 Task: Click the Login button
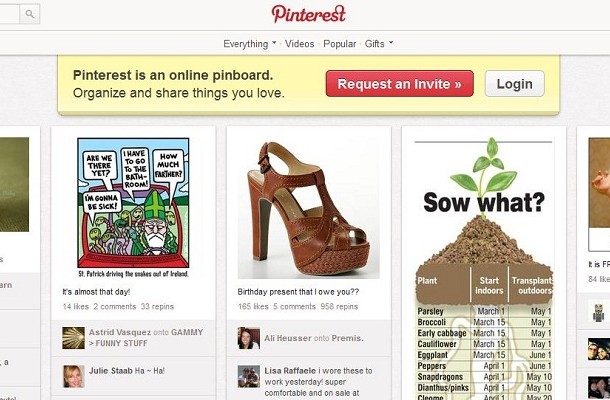(515, 84)
